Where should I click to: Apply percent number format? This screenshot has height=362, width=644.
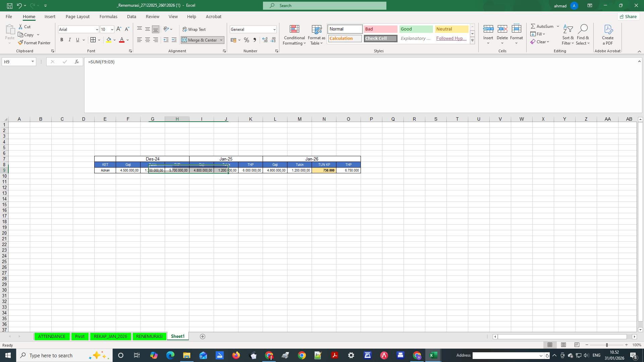[247, 40]
